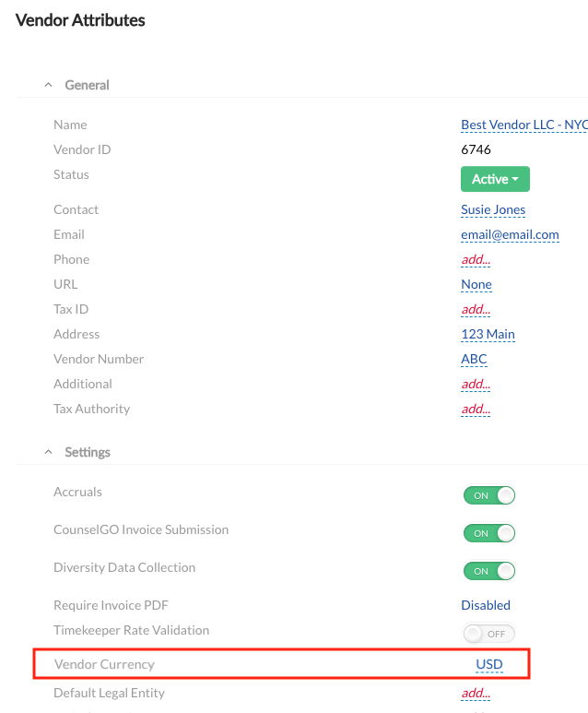Image resolution: width=588 pixels, height=713 pixels.
Task: Add Additional vendor information
Action: point(476,384)
